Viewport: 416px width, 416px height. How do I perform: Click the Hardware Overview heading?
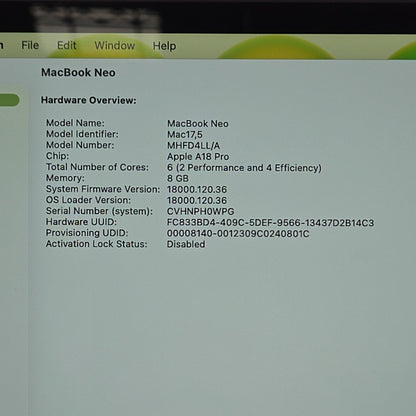point(89,100)
